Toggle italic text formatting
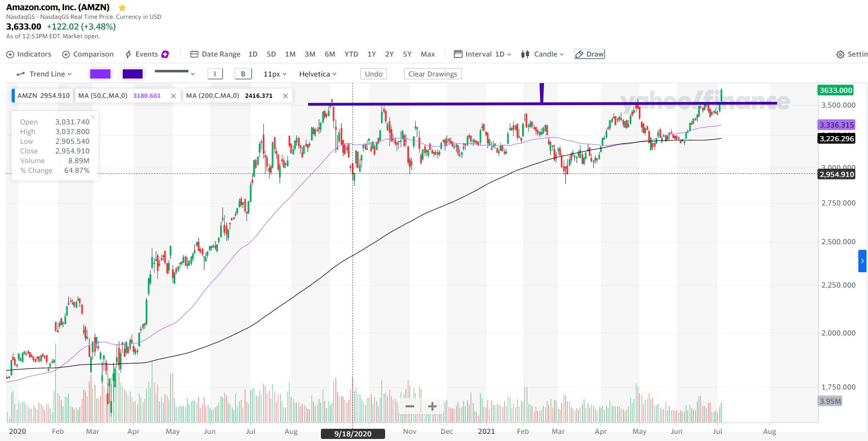 [215, 74]
